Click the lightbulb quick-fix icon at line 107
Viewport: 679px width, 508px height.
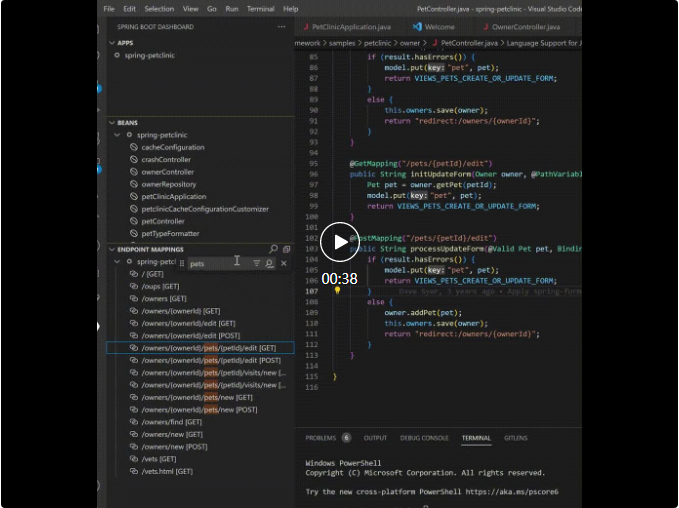pos(337,291)
